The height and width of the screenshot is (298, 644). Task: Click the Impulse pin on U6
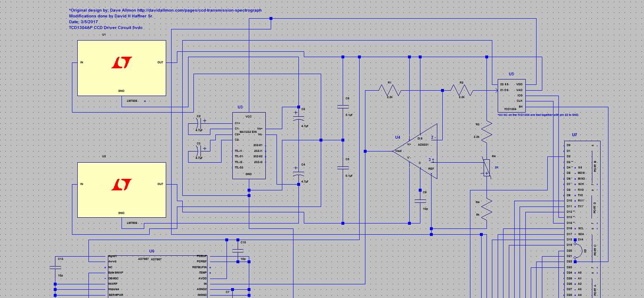click(114, 289)
